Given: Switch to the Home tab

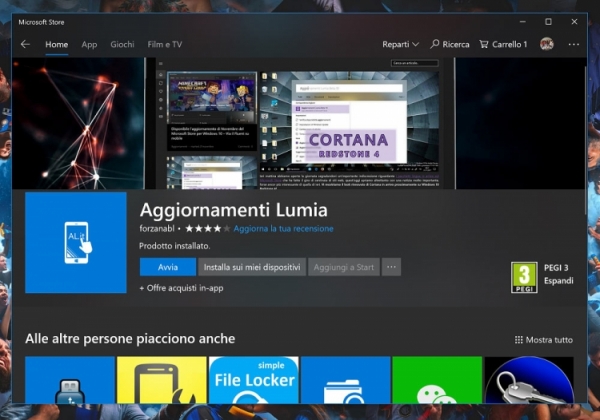Looking at the screenshot, I should [57, 44].
